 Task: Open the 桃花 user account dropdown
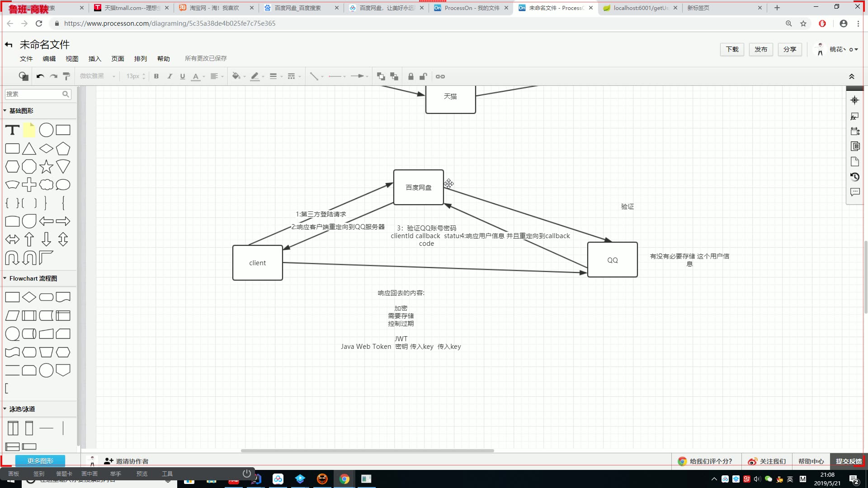coord(836,49)
